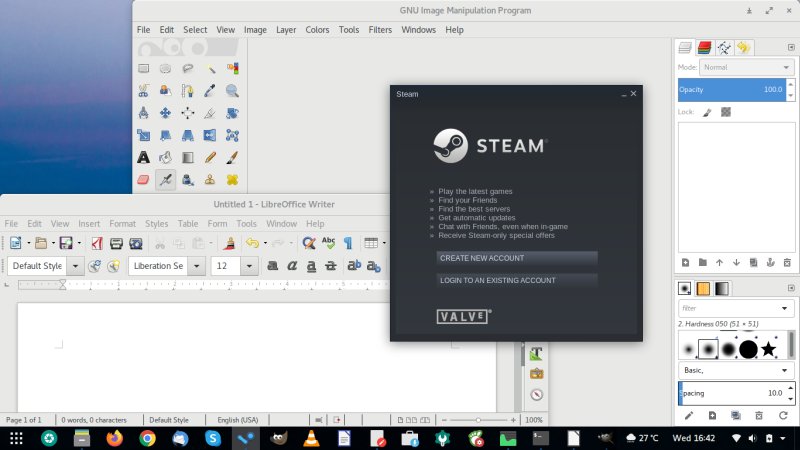Adjust the layer Opacity slider

pos(732,89)
